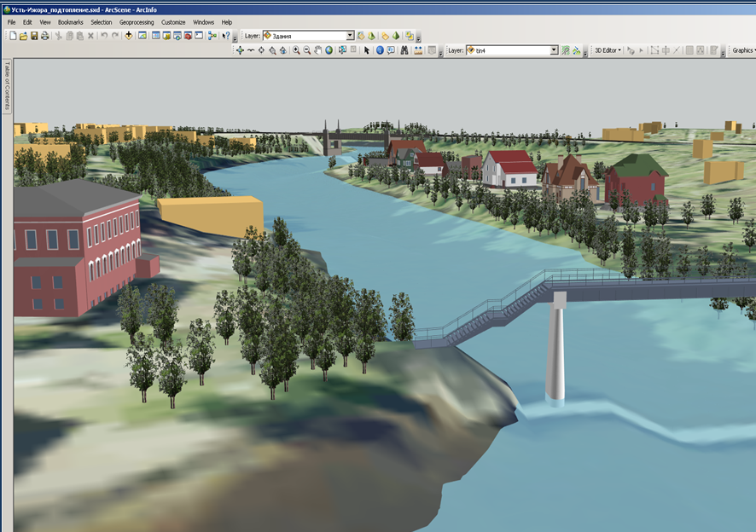Choose the Identify tool
This screenshot has height=532, width=756.
click(x=380, y=50)
